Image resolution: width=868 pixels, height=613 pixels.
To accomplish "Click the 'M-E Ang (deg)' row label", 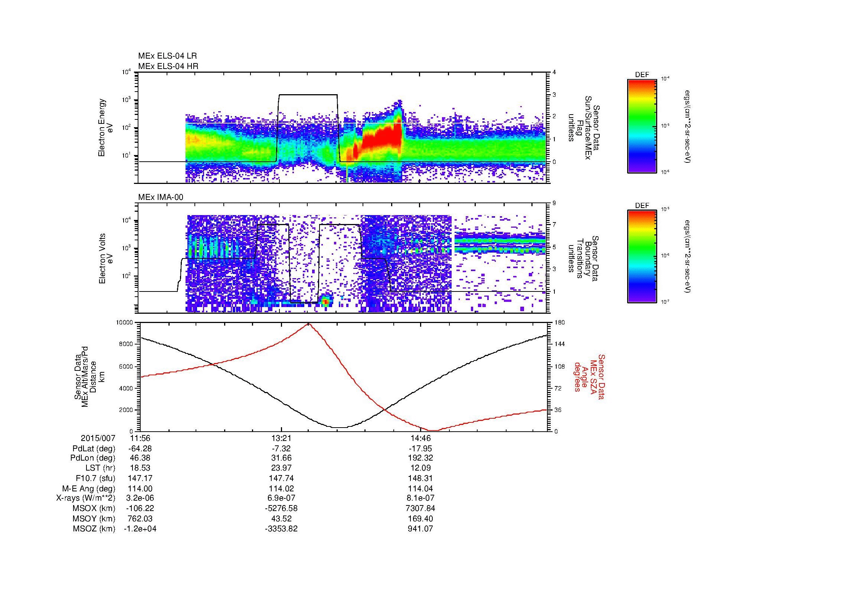I will 89,488.
